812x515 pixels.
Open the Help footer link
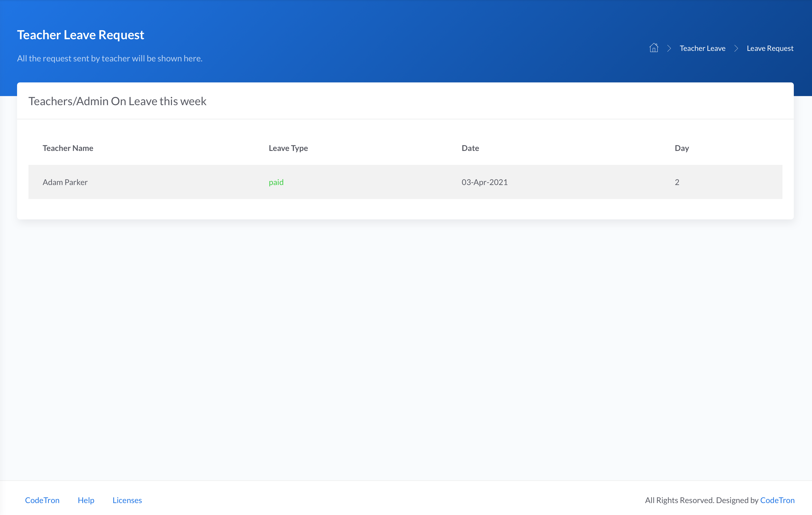point(86,500)
